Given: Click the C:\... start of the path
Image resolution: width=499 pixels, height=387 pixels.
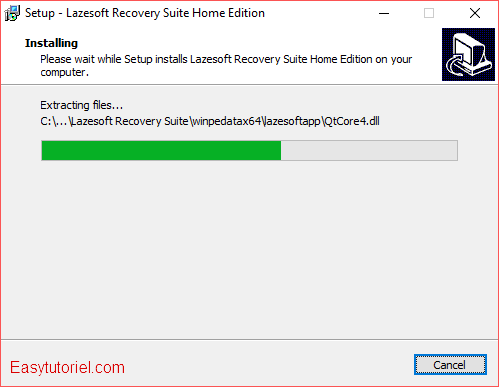Looking at the screenshot, I should pos(54,121).
